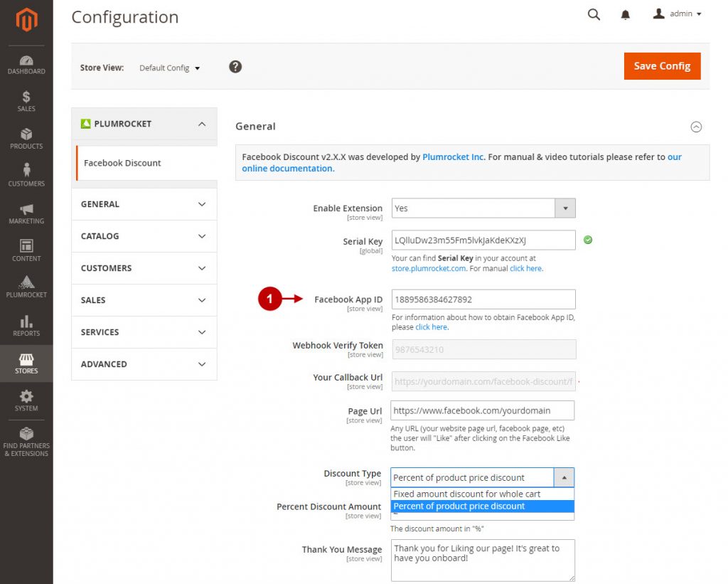Image resolution: width=728 pixels, height=584 pixels.
Task: Click the Percent Discount Amount input
Action: (483, 516)
